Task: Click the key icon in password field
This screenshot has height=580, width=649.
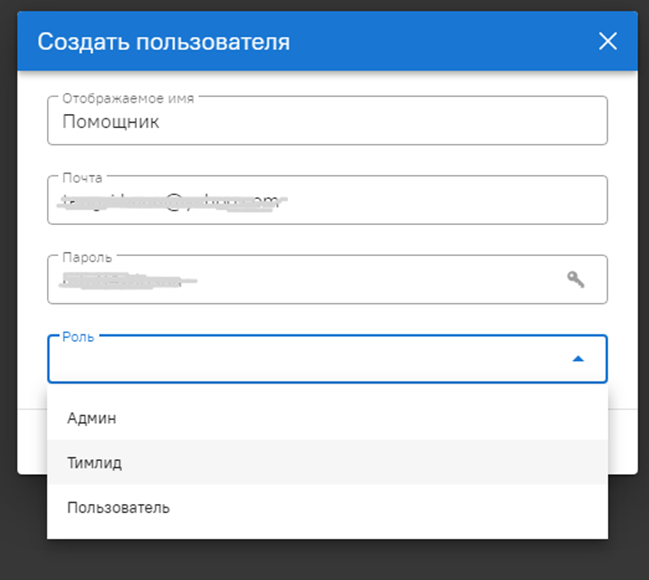Action: click(575, 279)
